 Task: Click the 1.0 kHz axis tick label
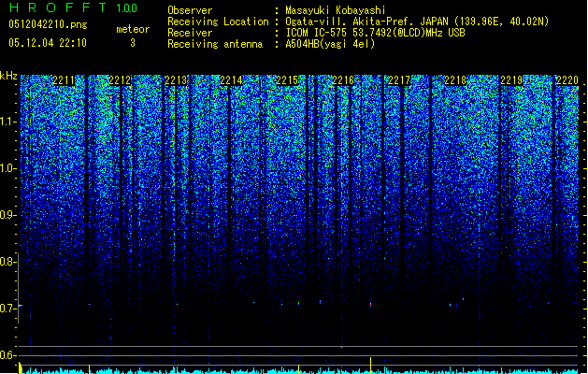8,168
